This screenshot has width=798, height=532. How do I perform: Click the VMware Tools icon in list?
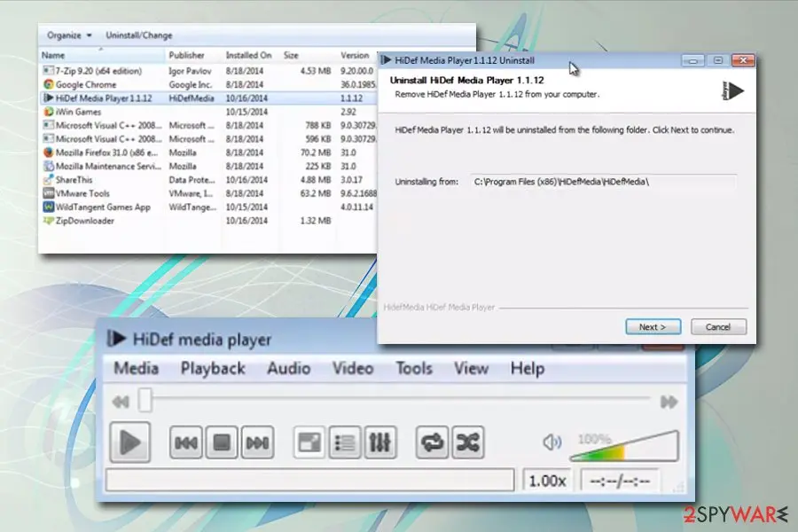pos(49,193)
